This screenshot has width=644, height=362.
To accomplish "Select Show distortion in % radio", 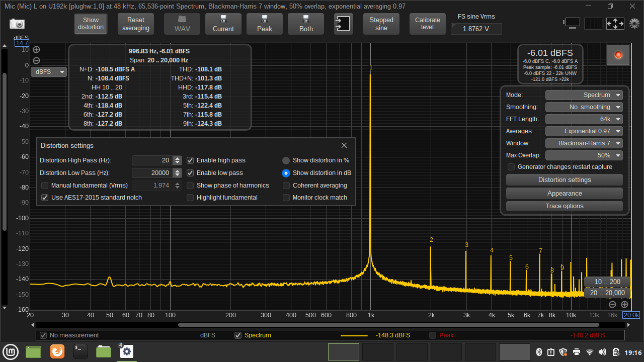I will tap(286, 160).
